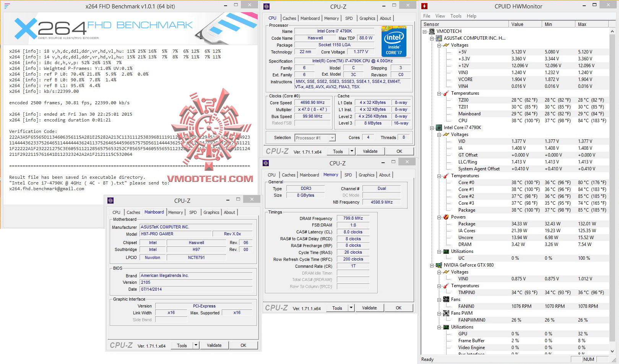
Task: Click the Powers icon in HWMonitor tree
Action: coord(446,217)
